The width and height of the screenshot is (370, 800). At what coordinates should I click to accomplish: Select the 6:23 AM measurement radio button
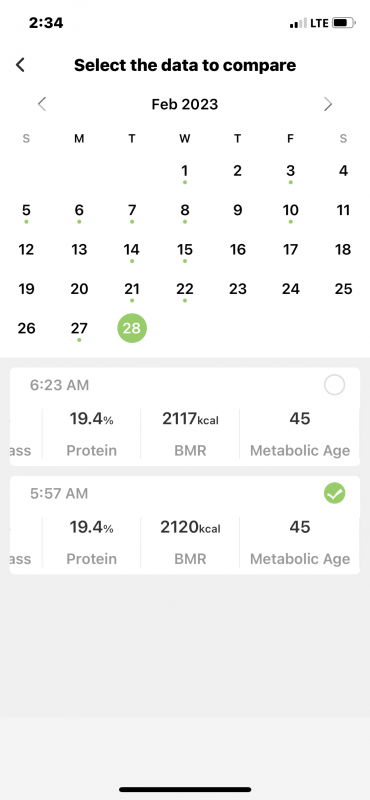334,385
